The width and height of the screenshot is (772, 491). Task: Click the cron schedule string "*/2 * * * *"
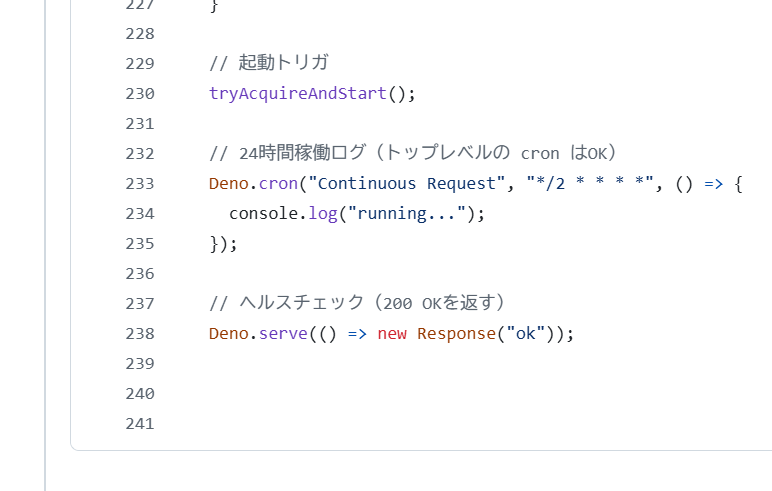coord(590,184)
